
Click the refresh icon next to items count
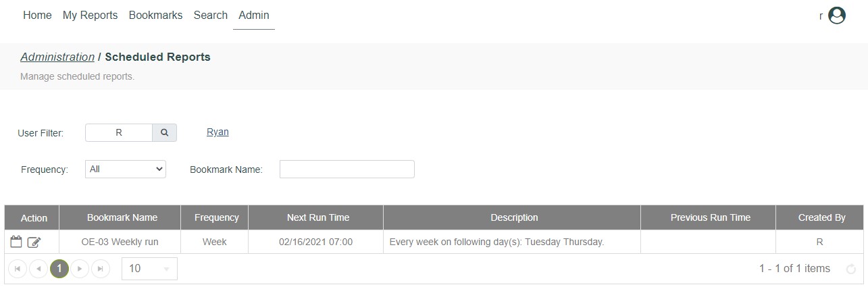click(851, 269)
